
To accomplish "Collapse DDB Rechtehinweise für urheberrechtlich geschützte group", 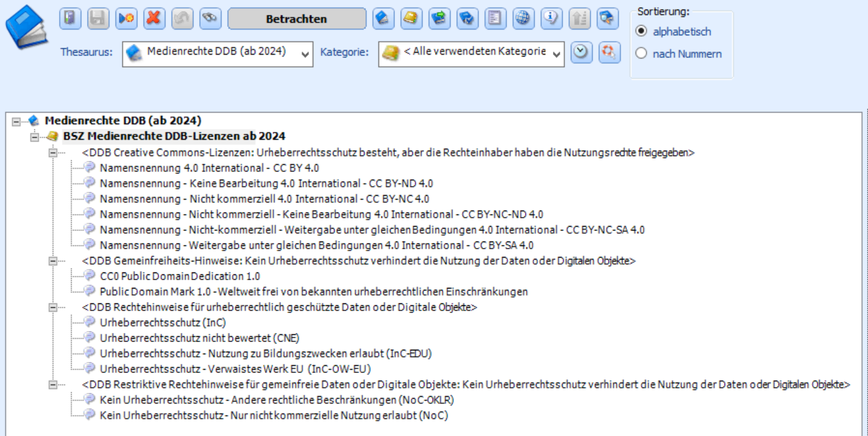I will point(52,307).
